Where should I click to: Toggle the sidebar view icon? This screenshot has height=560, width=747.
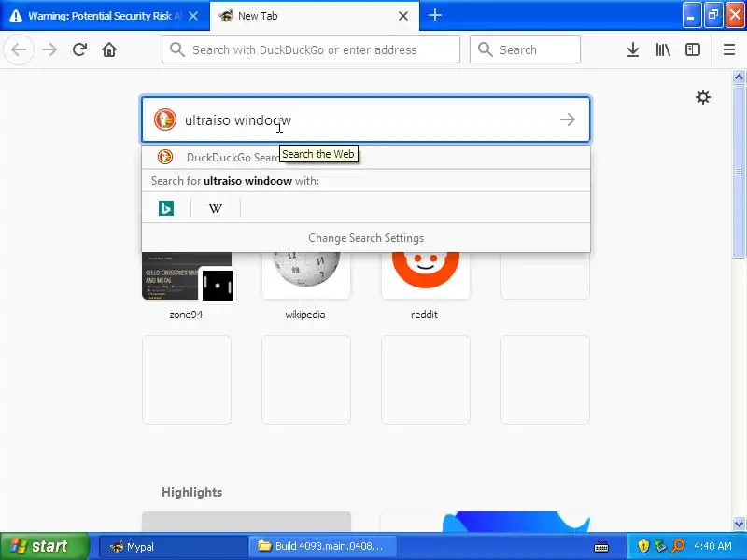(693, 49)
